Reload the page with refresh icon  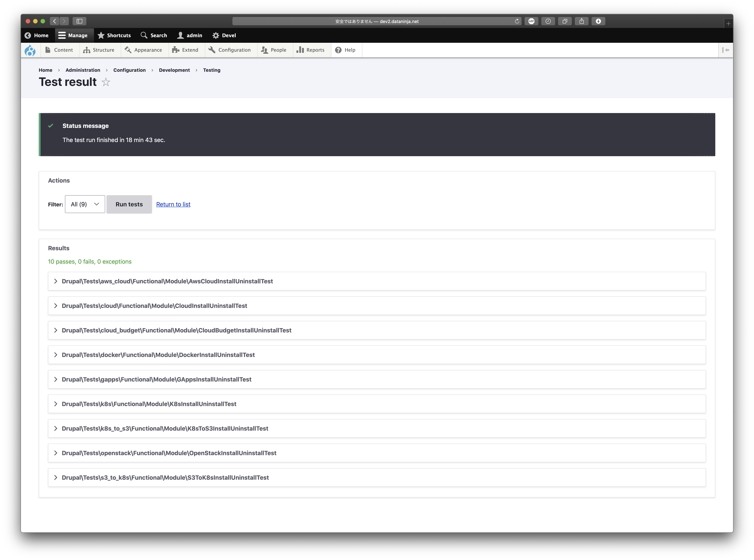pyautogui.click(x=517, y=21)
